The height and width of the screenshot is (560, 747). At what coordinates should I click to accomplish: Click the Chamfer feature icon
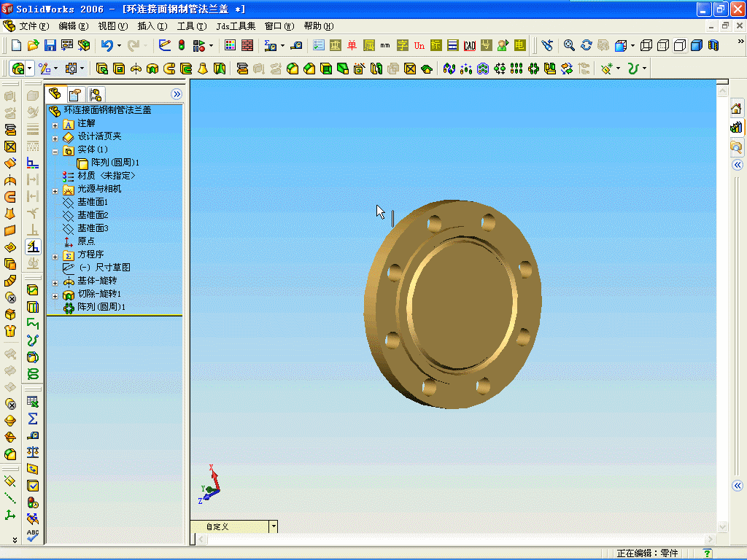click(309, 69)
